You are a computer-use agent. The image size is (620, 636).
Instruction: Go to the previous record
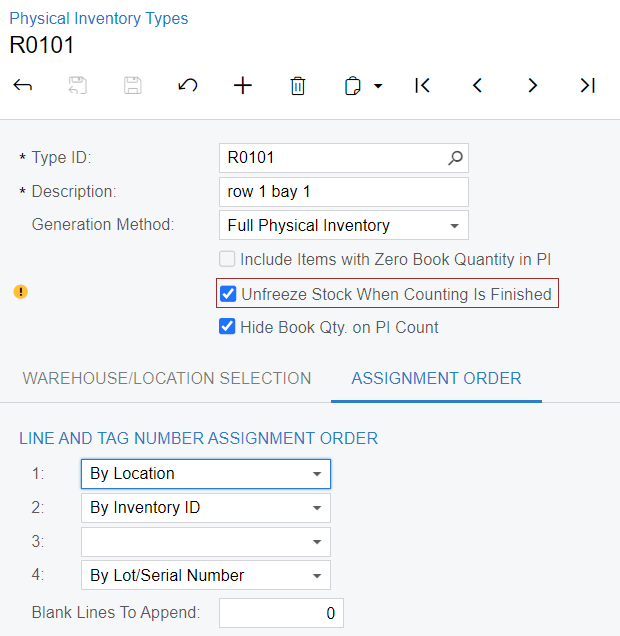pos(478,86)
